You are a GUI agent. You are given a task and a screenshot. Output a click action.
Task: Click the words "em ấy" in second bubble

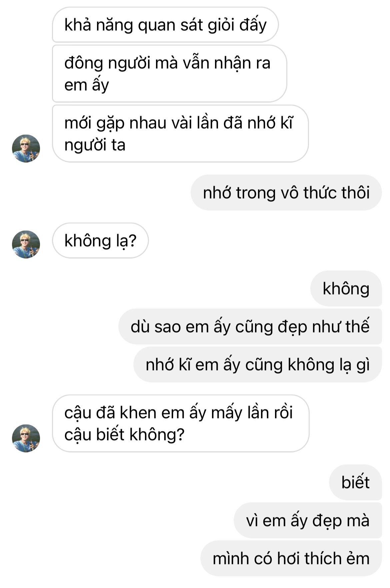[87, 85]
